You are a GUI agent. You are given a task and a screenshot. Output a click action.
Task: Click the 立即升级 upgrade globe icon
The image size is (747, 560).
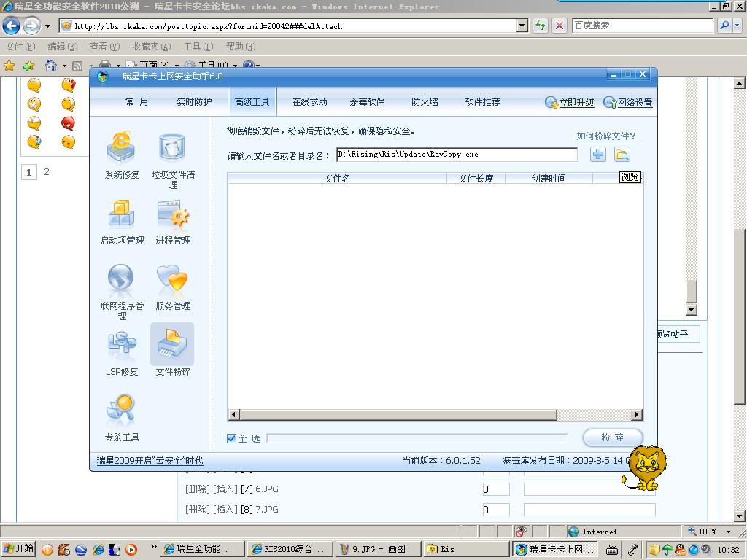[x=551, y=102]
